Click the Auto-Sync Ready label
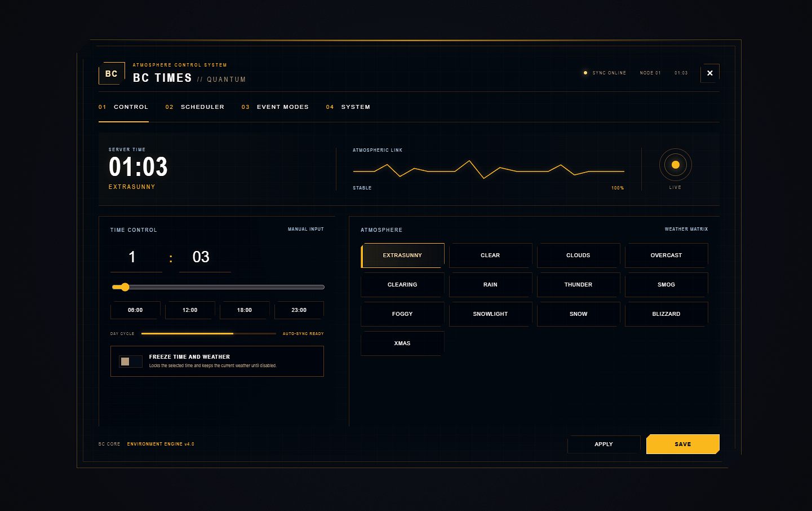This screenshot has height=511, width=812. point(303,334)
